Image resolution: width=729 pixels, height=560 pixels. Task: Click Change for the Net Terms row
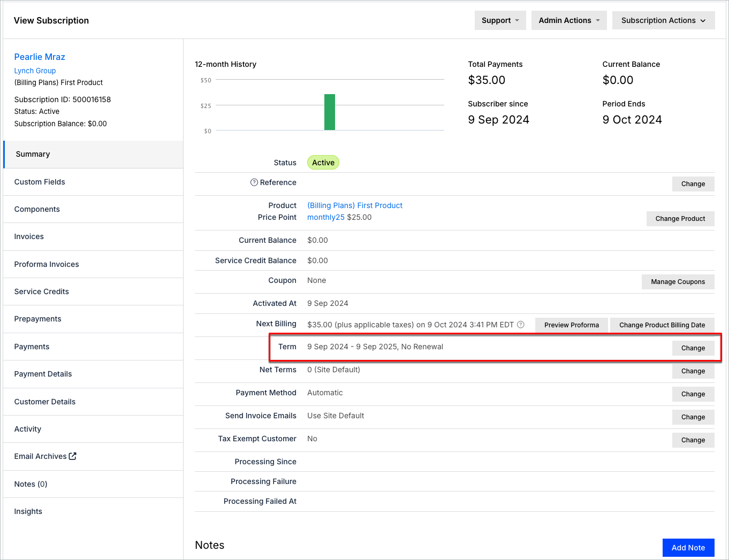tap(693, 371)
